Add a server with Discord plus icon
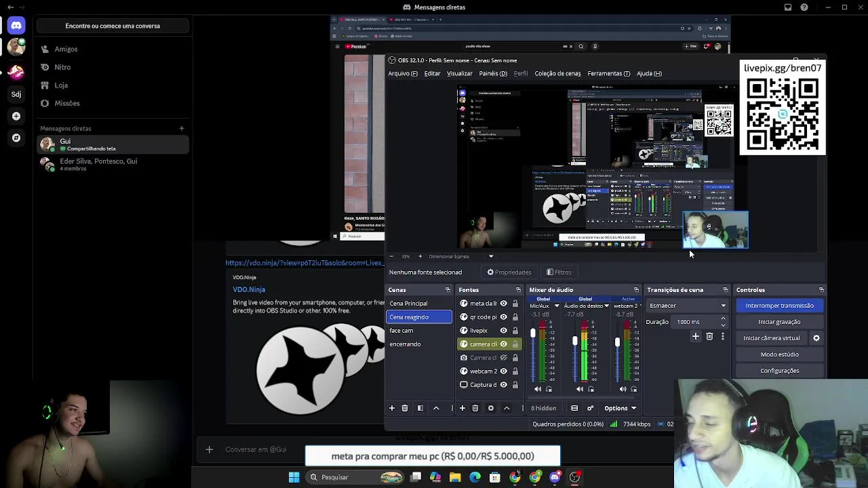Viewport: 868px width, 488px height. [16, 116]
